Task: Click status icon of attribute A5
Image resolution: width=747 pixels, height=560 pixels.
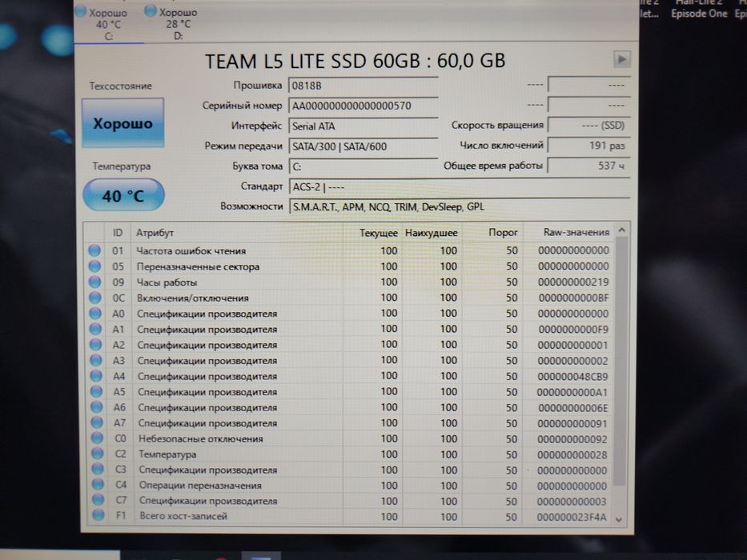Action: click(x=96, y=391)
